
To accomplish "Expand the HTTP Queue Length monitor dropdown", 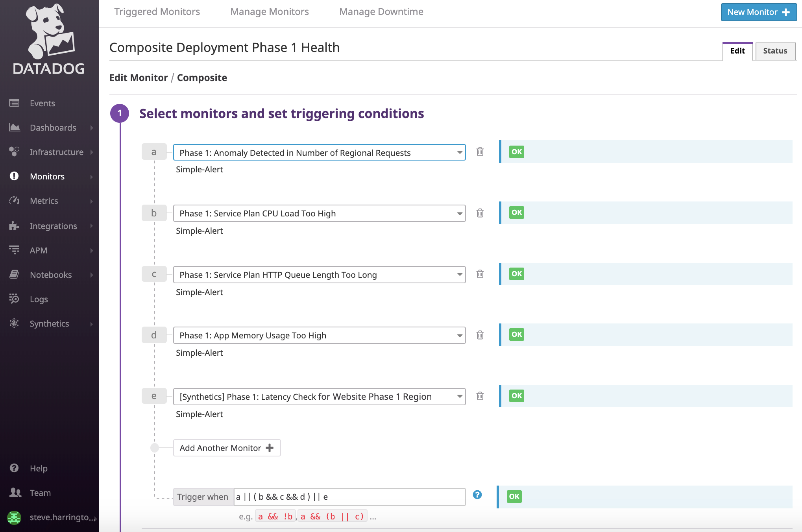I will [459, 274].
